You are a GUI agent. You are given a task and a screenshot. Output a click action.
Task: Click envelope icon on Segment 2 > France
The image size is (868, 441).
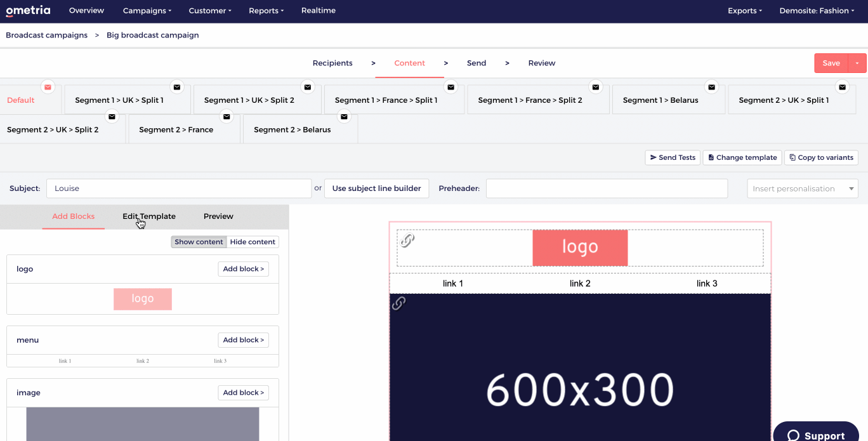[227, 117]
